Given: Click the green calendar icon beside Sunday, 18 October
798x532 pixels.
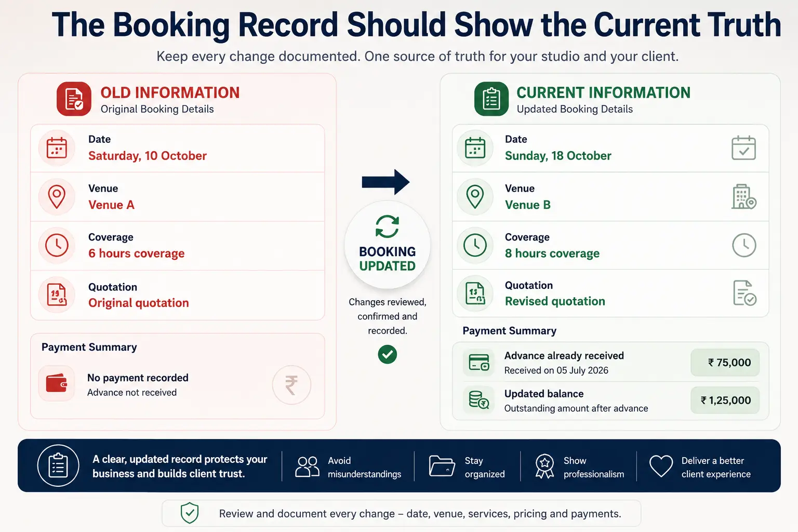Looking at the screenshot, I should tap(475, 148).
